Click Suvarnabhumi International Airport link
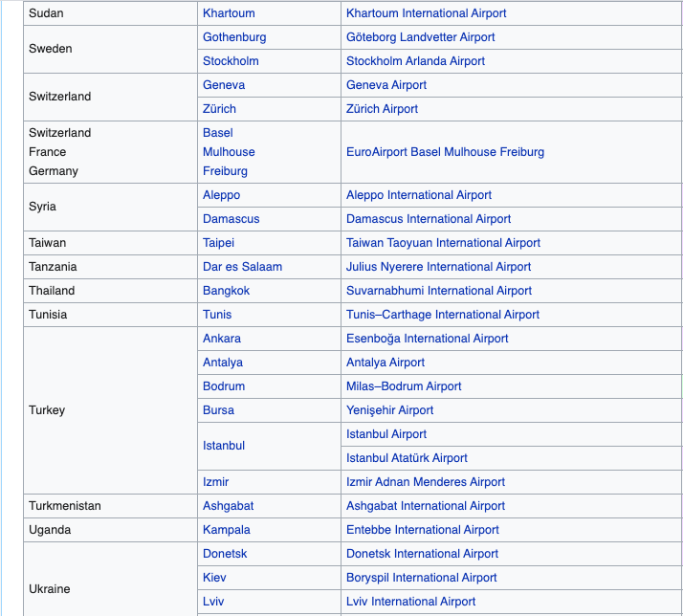The width and height of the screenshot is (683, 616). [x=438, y=291]
